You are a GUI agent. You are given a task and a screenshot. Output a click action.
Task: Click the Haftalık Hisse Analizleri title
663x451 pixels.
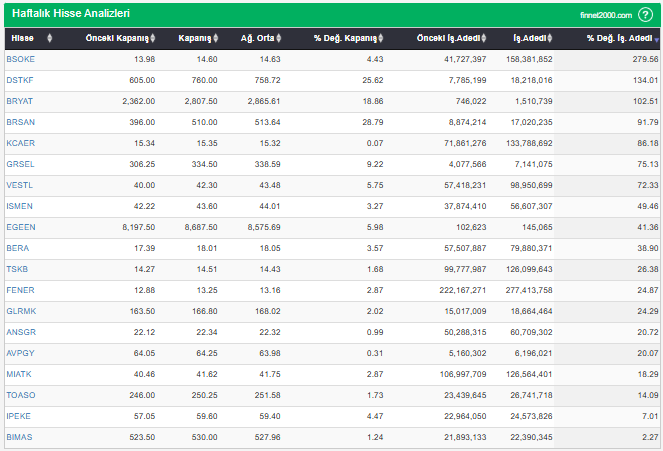70,14
